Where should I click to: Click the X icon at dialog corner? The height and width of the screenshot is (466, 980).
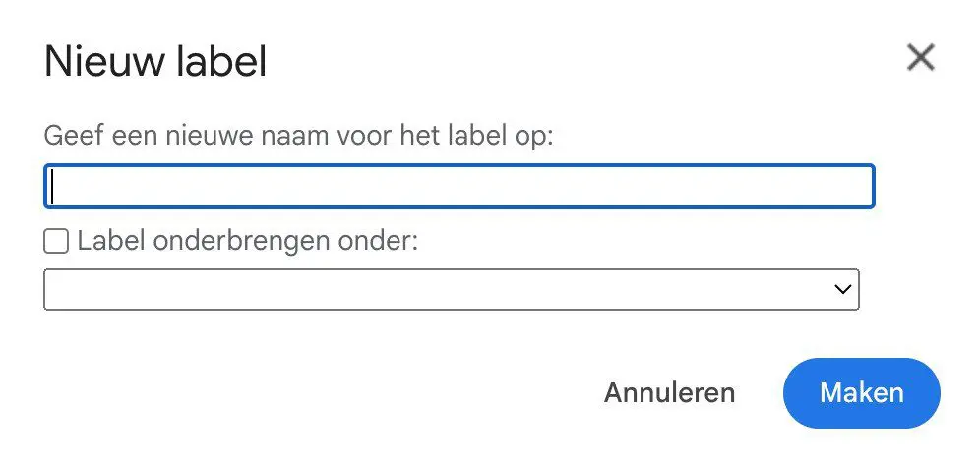click(921, 57)
